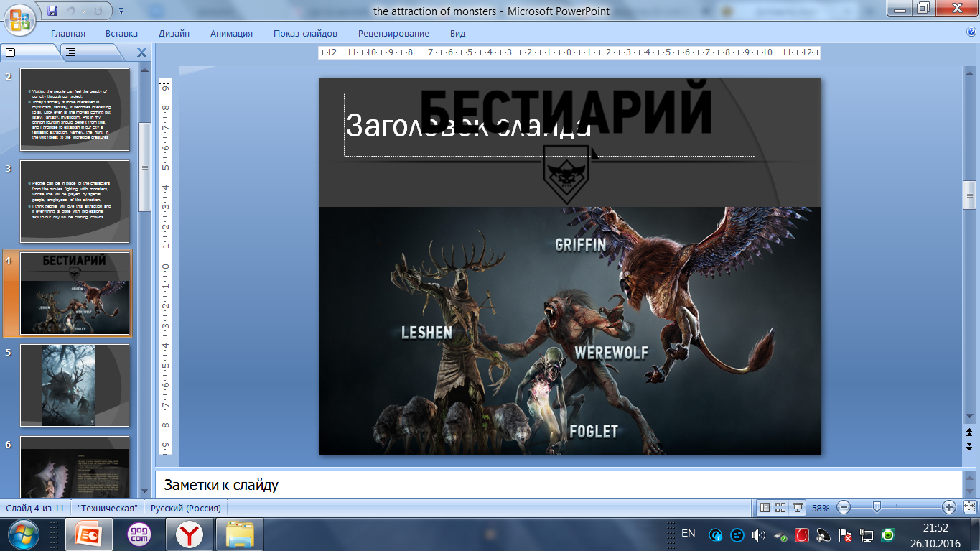The width and height of the screenshot is (980, 551).
Task: Open the Показ слайдов ribbon tab
Action: 305,33
